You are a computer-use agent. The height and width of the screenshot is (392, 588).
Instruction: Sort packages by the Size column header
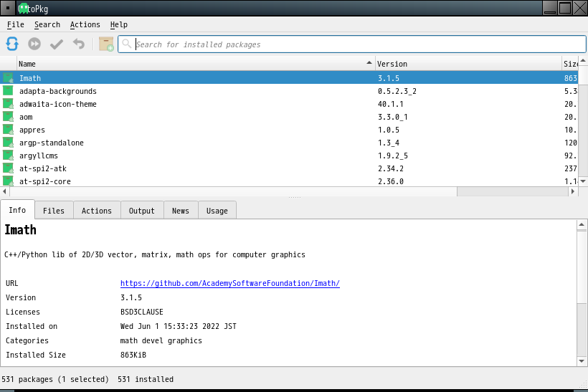(x=570, y=64)
